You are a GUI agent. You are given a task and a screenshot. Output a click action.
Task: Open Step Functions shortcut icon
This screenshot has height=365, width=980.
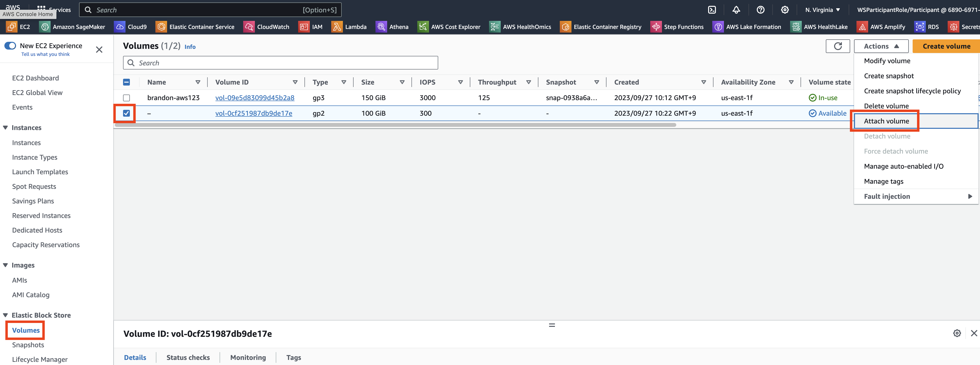(656, 27)
